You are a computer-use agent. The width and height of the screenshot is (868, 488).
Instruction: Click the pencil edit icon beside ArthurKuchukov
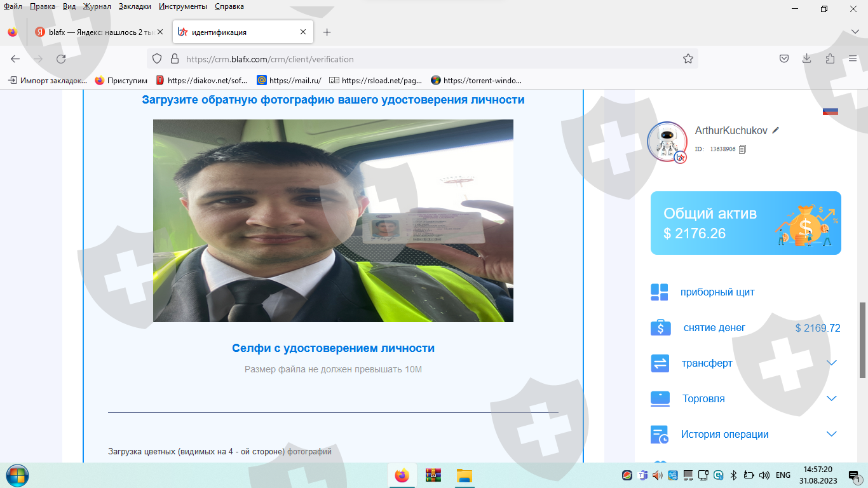point(775,130)
